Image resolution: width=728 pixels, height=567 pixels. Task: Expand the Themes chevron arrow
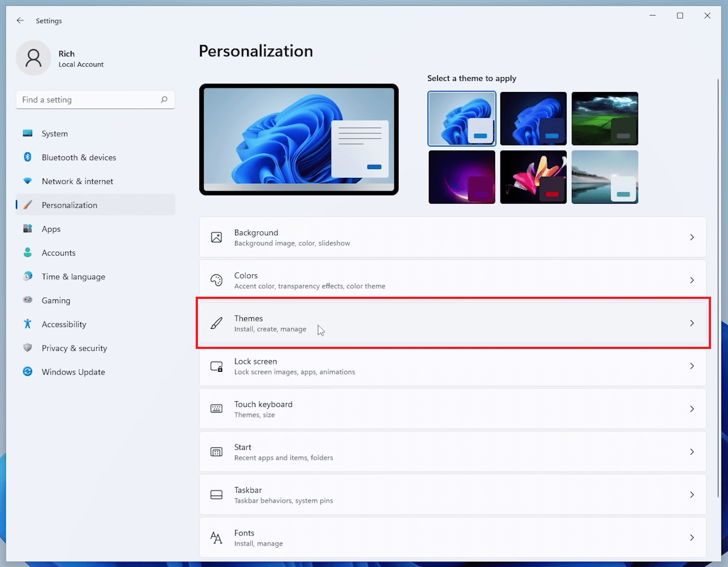(x=692, y=323)
